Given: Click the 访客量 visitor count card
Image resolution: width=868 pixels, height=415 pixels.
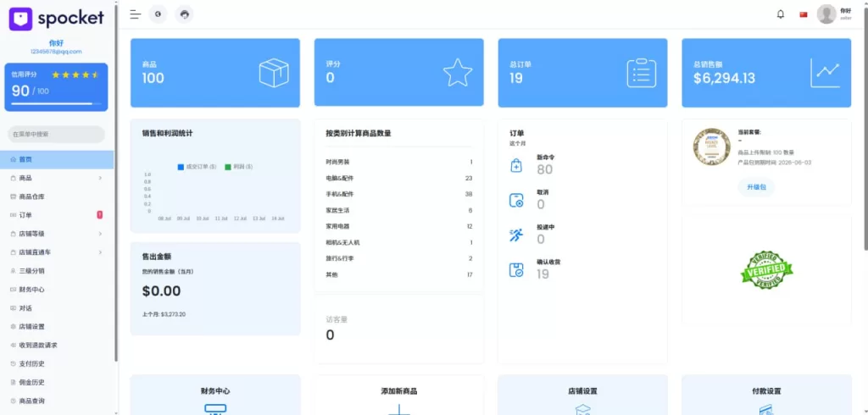Looking at the screenshot, I should [x=399, y=329].
